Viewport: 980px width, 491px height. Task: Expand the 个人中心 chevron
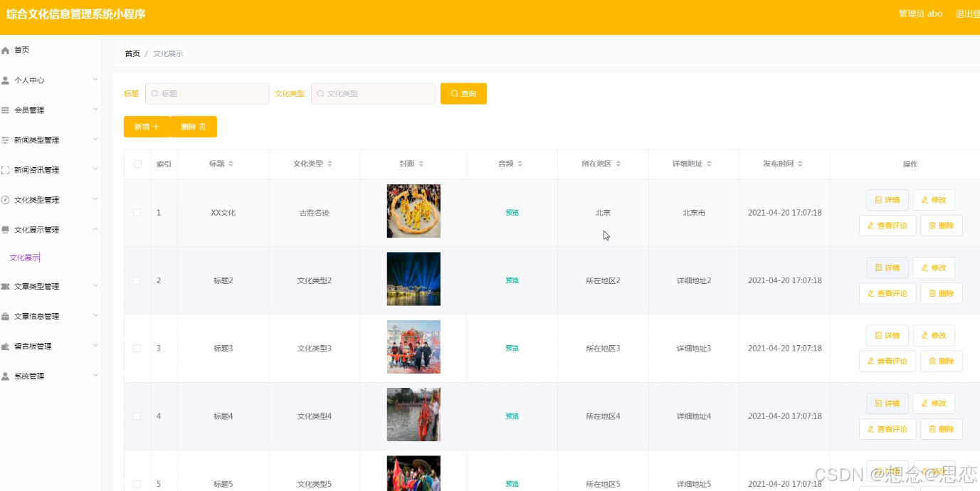(x=95, y=79)
